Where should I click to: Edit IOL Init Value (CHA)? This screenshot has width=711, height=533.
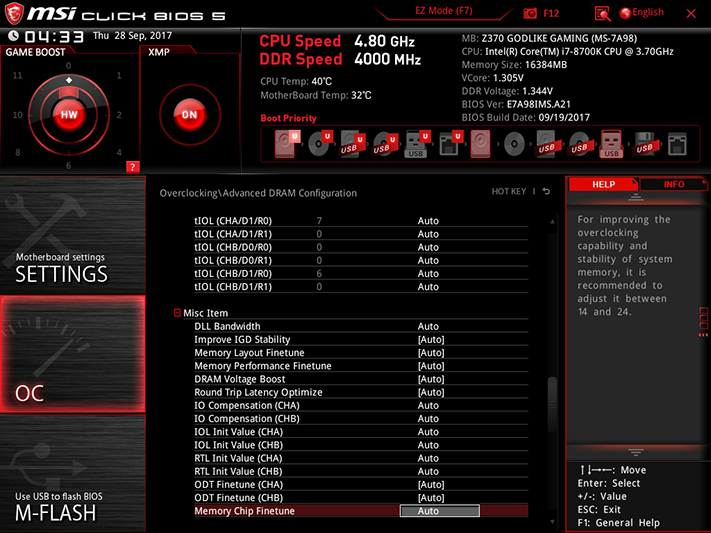(428, 432)
